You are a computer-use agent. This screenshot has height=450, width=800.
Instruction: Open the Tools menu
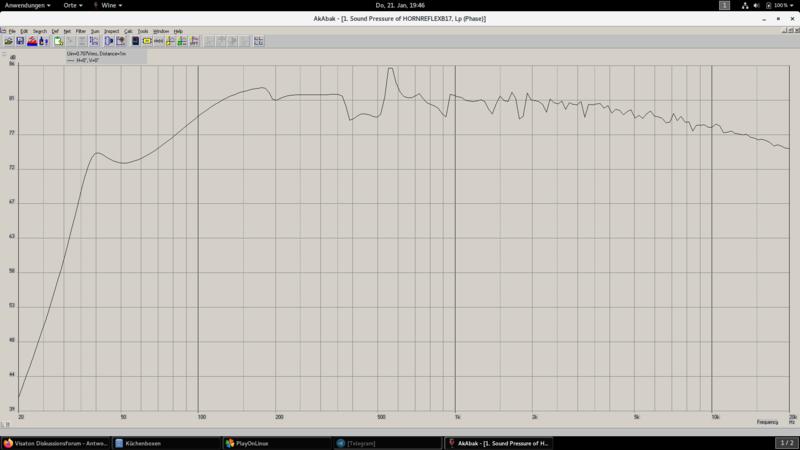(143, 31)
